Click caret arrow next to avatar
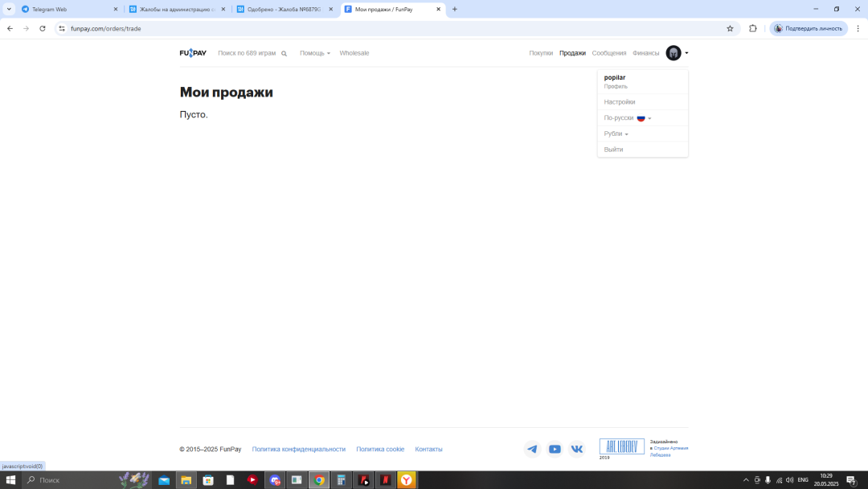Viewport: 868px width, 489px height. [686, 53]
